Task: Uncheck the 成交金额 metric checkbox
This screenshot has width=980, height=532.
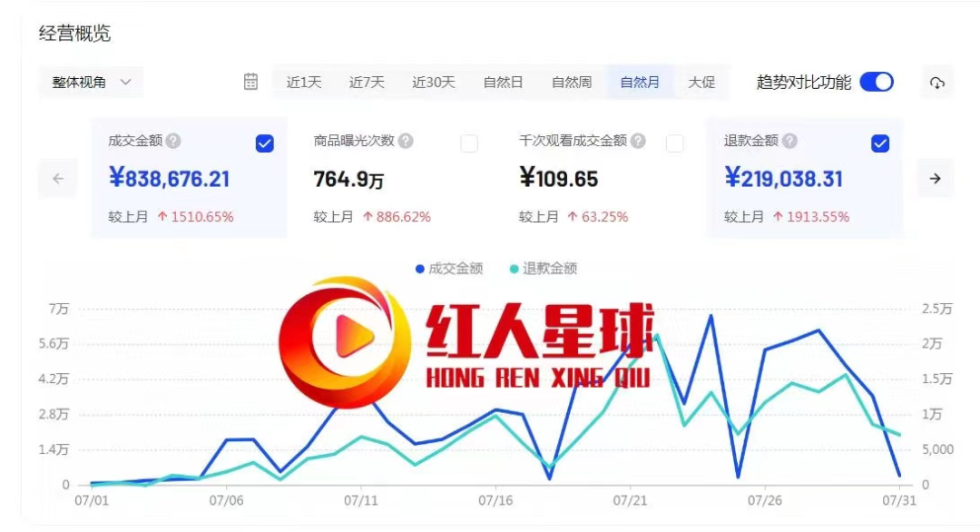Action: click(x=263, y=143)
